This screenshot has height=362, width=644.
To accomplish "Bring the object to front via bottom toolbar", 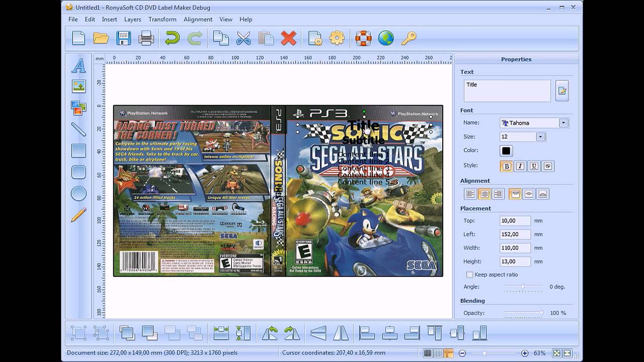I will pos(127,333).
